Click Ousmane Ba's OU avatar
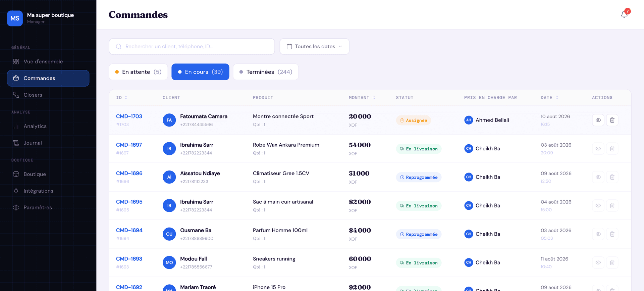The image size is (644, 291). 169,234
